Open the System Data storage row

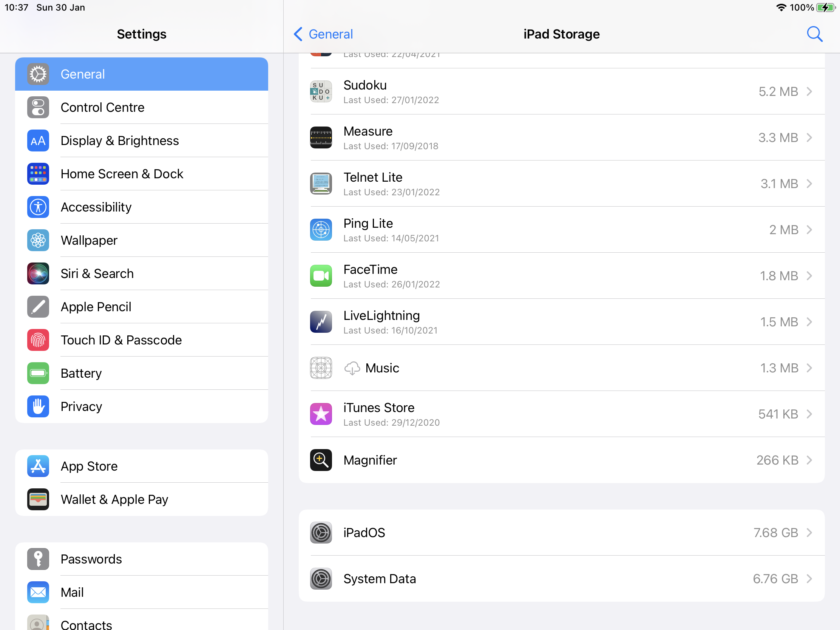click(x=562, y=579)
